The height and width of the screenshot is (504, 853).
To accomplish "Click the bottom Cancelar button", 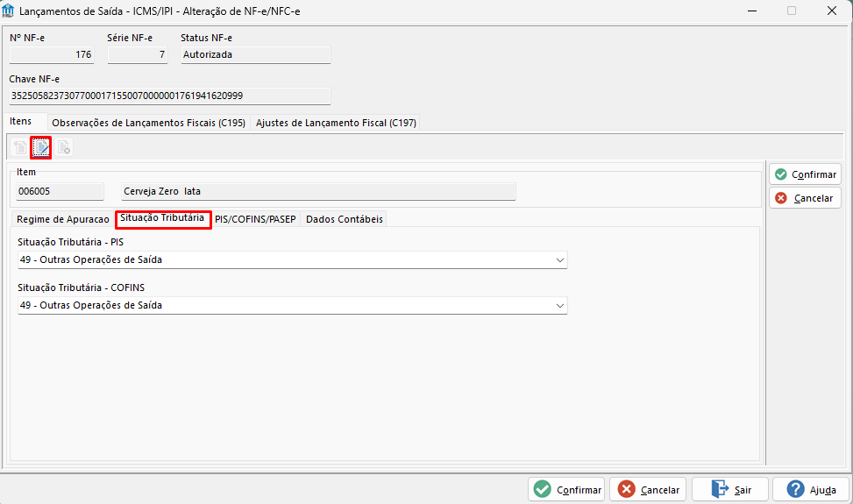I will click(648, 489).
